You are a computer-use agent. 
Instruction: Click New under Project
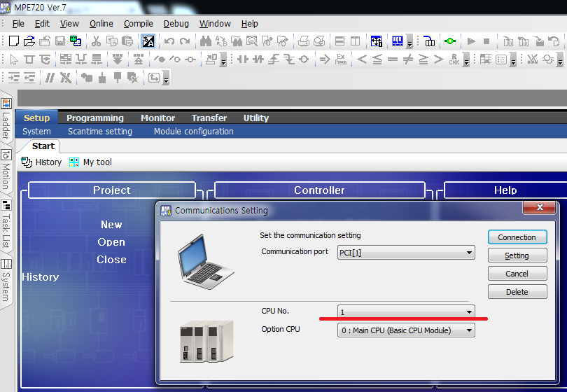(x=111, y=225)
